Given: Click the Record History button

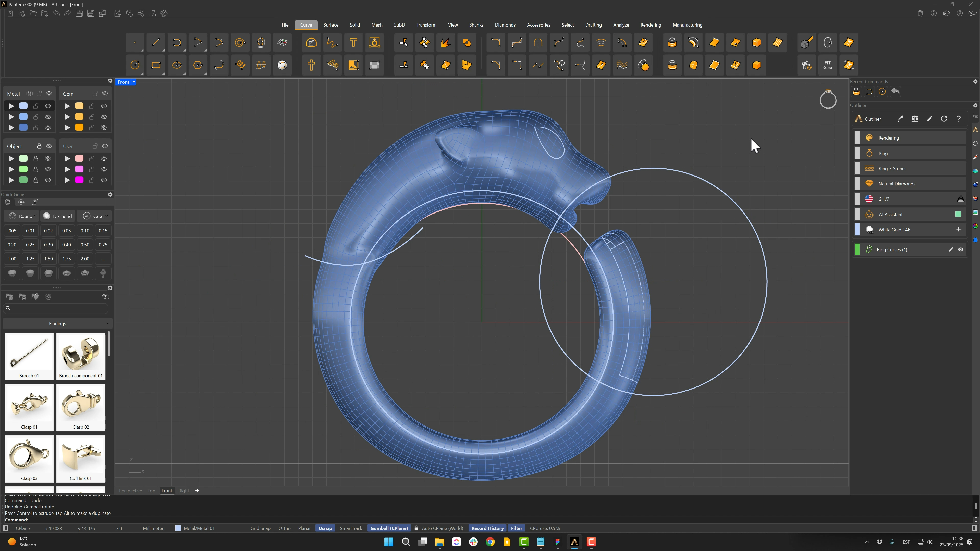Looking at the screenshot, I should (487, 528).
